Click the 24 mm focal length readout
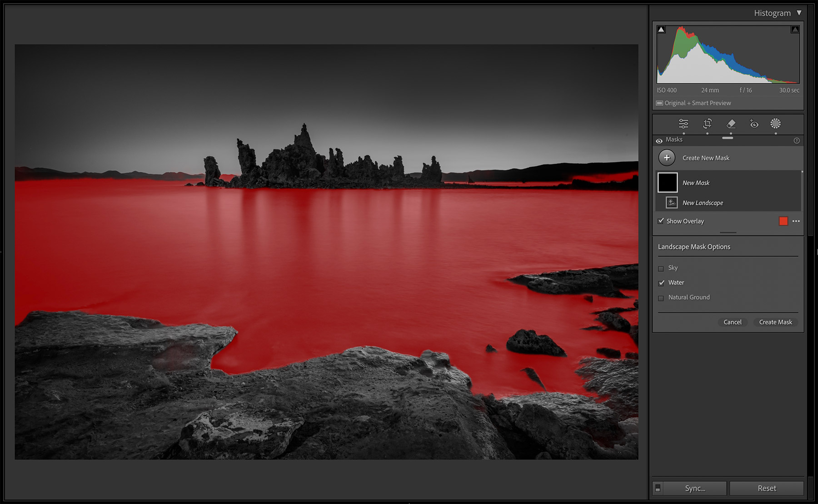This screenshot has height=504, width=818. (x=710, y=90)
